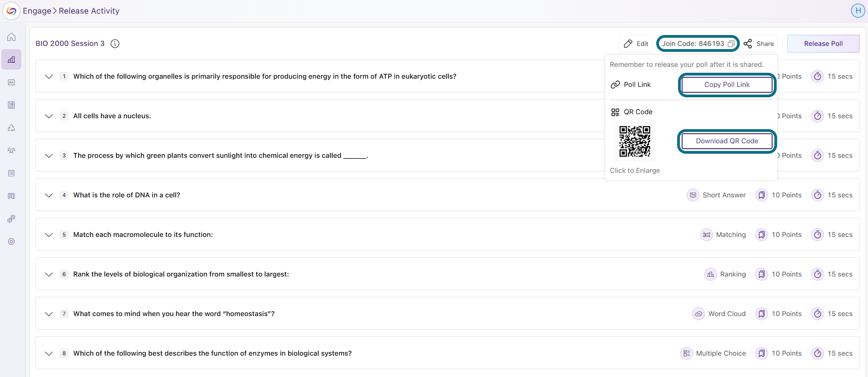This screenshot has width=868, height=377.
Task: Click the question text "All cells have a nucleus."
Action: pos(112,116)
